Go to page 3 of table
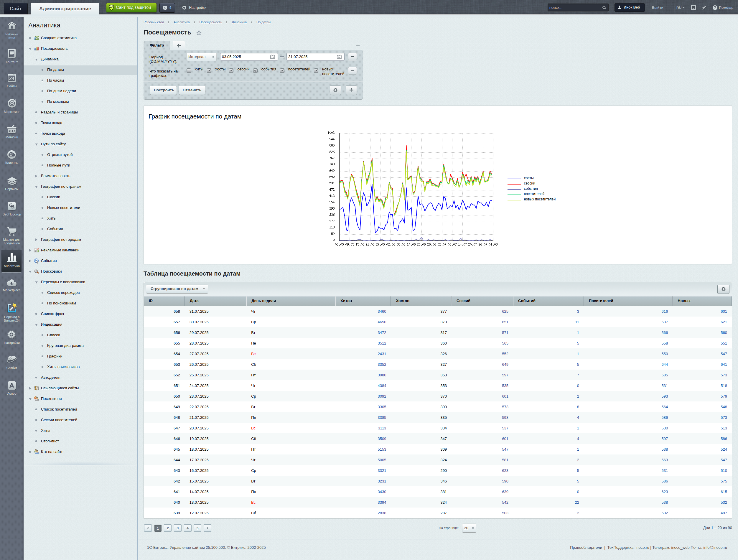The width and height of the screenshot is (738, 560). (x=177, y=528)
